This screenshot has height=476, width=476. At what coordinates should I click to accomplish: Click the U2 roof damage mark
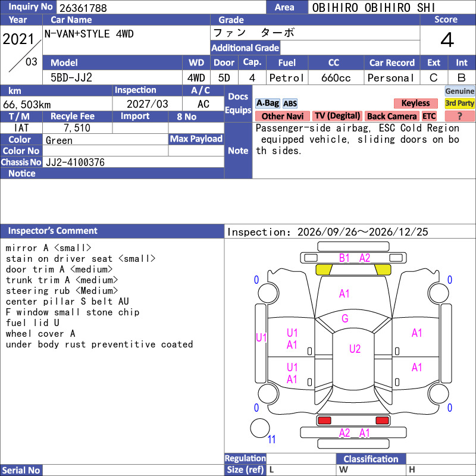click(x=355, y=349)
